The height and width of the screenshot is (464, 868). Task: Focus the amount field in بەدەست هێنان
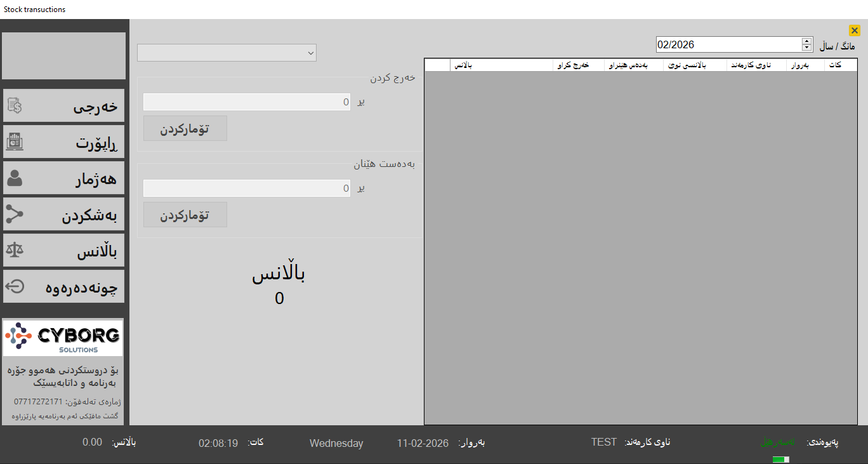[x=246, y=189]
